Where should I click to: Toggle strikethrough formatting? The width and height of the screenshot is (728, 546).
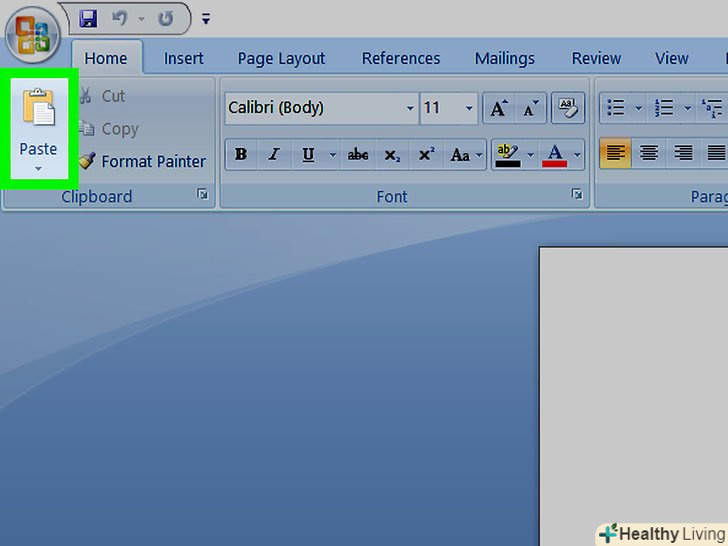coord(358,154)
